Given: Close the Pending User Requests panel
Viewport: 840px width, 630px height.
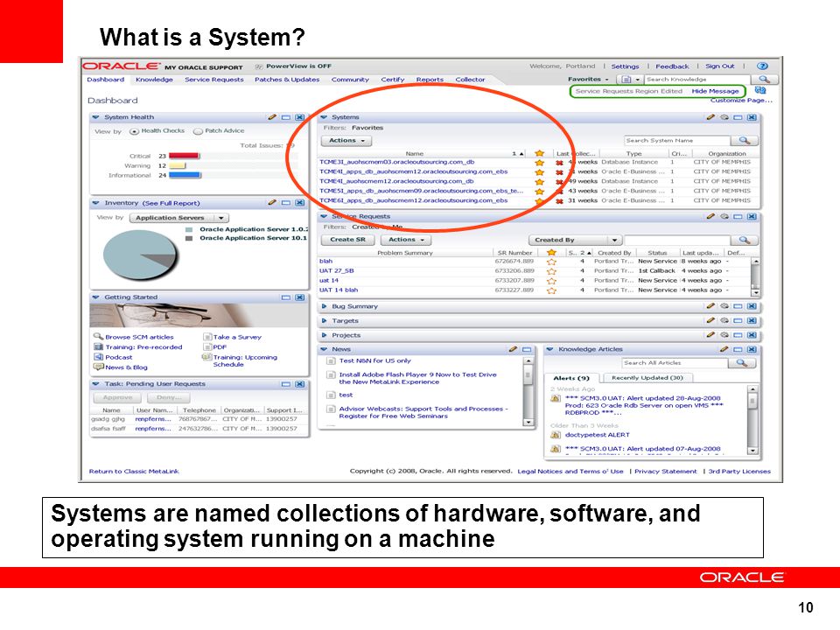Looking at the screenshot, I should click(x=299, y=384).
